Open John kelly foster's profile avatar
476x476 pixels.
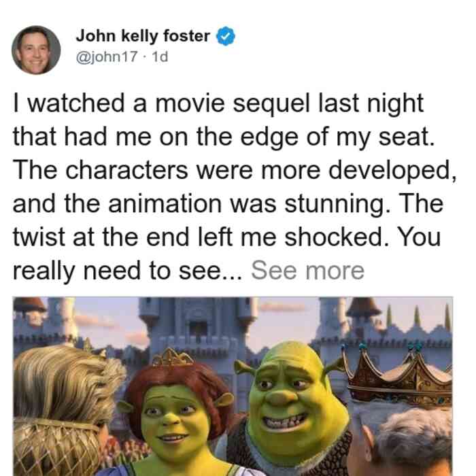pyautogui.click(x=36, y=50)
